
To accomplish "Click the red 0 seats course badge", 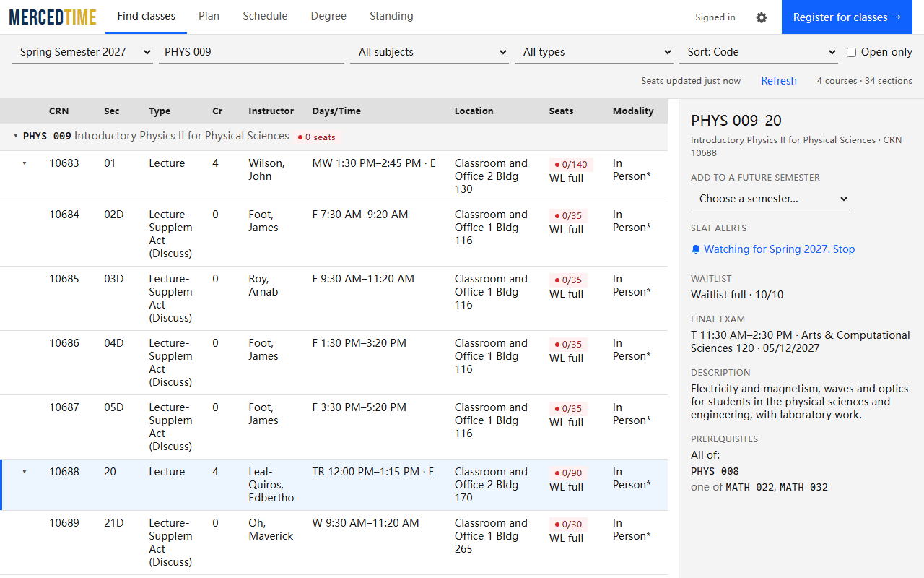I will (316, 137).
